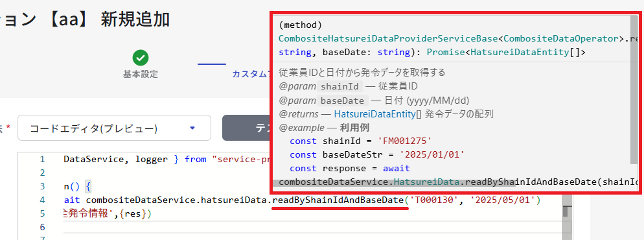This screenshot has width=644, height=240.
Task: Click the gray テス button
Action: tap(246, 128)
